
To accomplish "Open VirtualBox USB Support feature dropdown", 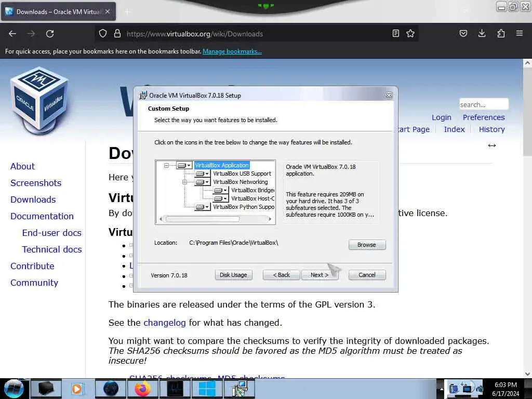I will point(202,174).
